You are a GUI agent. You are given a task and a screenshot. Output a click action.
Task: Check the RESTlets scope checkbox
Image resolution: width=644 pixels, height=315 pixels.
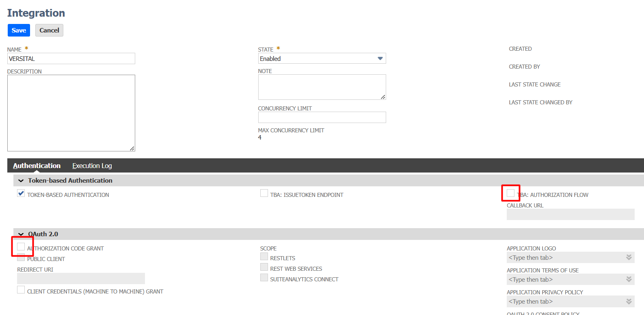[x=264, y=257]
